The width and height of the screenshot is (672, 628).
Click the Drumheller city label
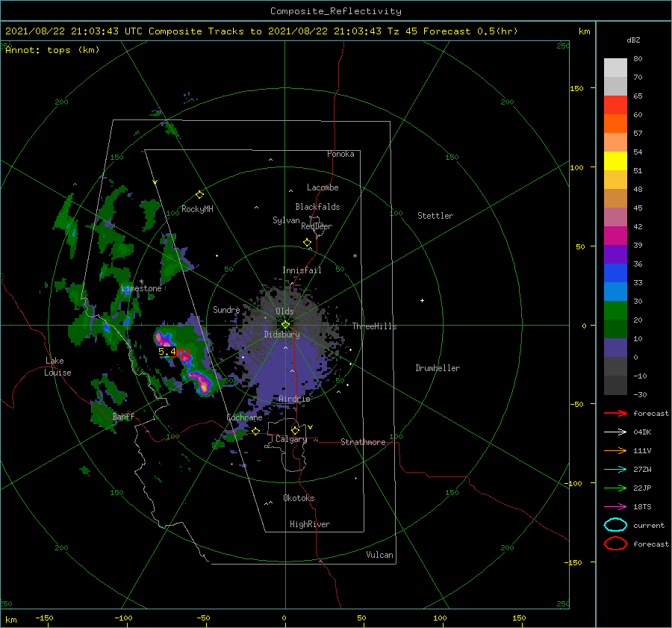438,368
